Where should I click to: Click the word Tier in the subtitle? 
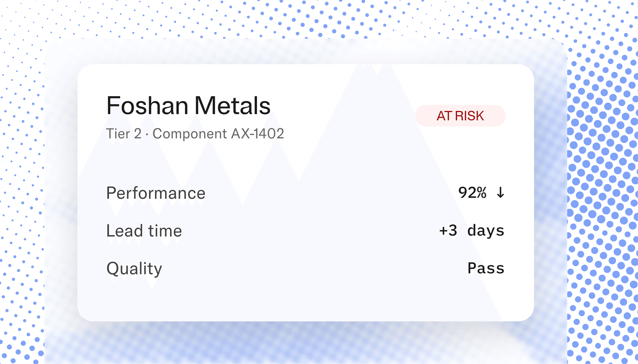point(118,133)
